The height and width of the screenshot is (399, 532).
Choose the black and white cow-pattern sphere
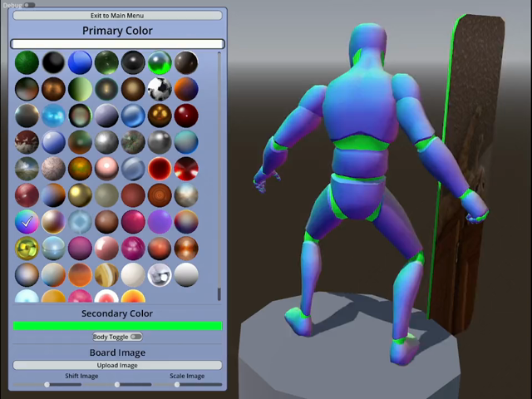(x=160, y=89)
